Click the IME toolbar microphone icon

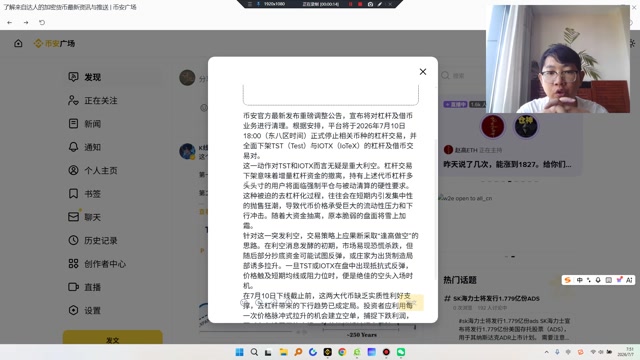(598, 280)
